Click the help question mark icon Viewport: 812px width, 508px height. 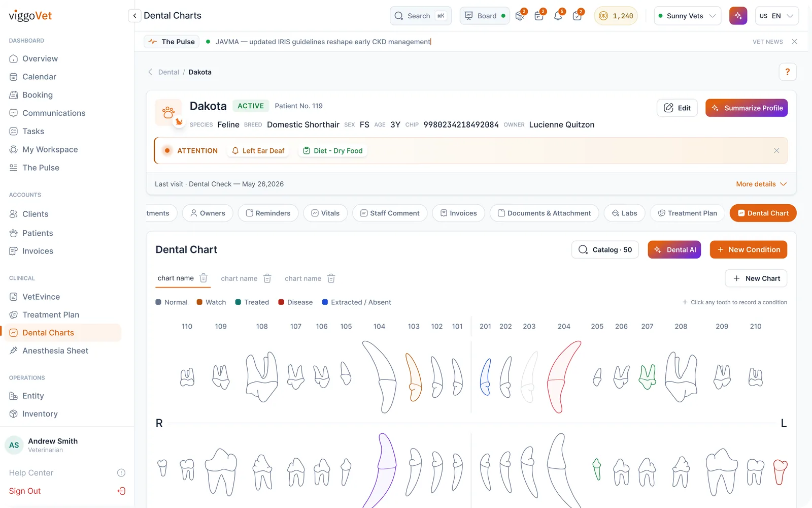[x=787, y=72]
